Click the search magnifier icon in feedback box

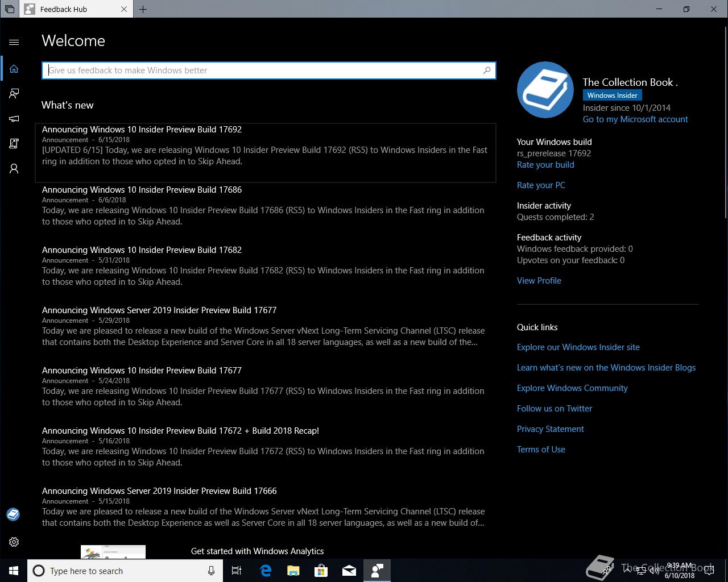coord(487,70)
